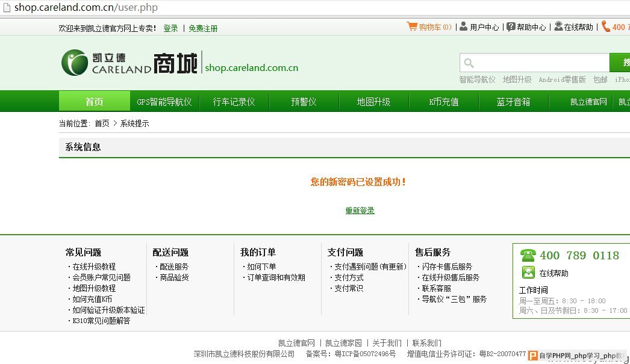The height and width of the screenshot is (364, 630).
Task: Click the 关于我们 footer link
Action: [387, 343]
